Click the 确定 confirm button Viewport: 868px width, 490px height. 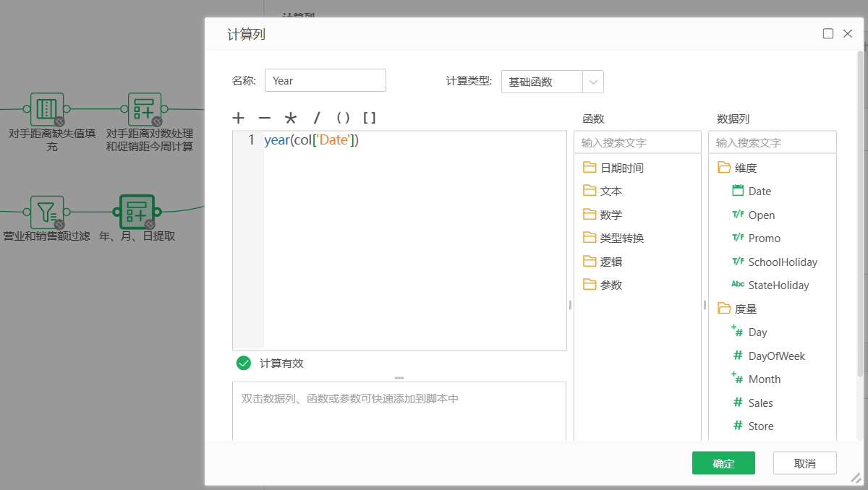(723, 463)
